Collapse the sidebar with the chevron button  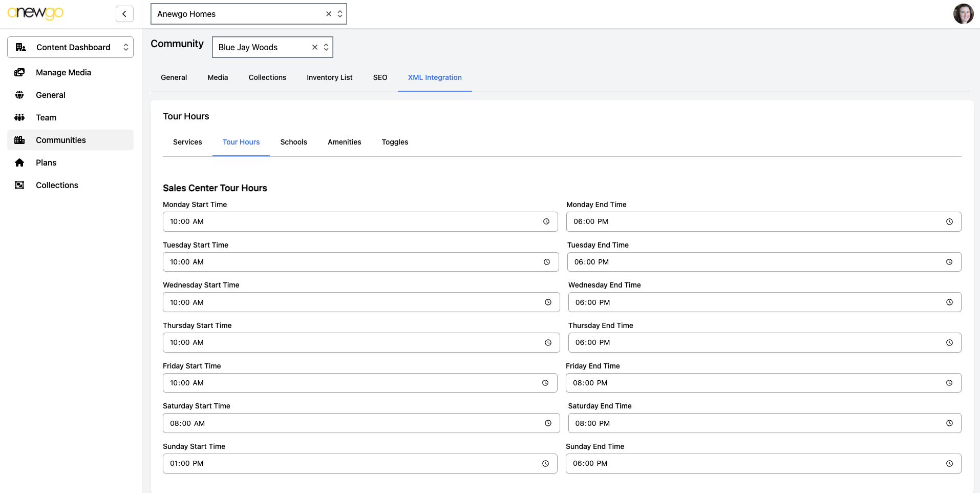[124, 14]
